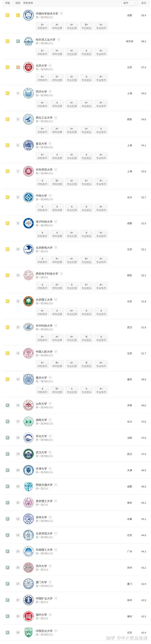Sort by the 总分 column header
This screenshot has height=644, width=151.
point(143,3)
